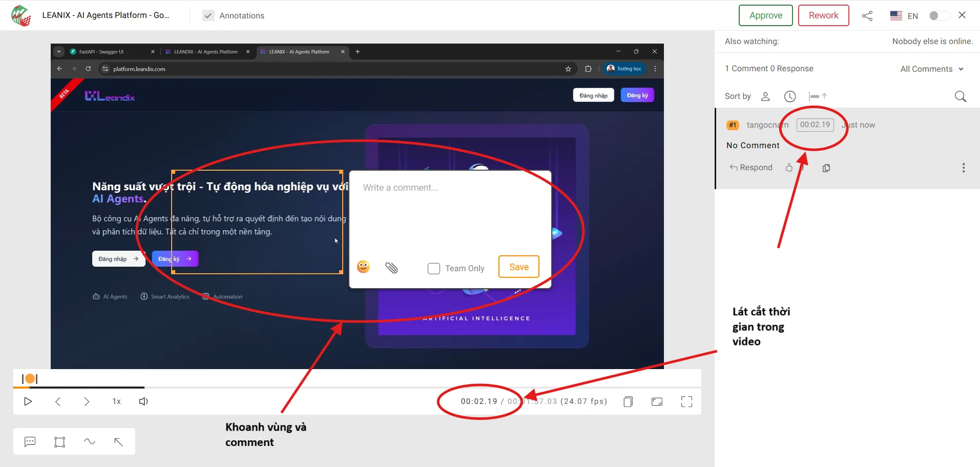Switch to the FastAPI - Swagger UI tab
Screen dimensions: 980x467
(112, 52)
